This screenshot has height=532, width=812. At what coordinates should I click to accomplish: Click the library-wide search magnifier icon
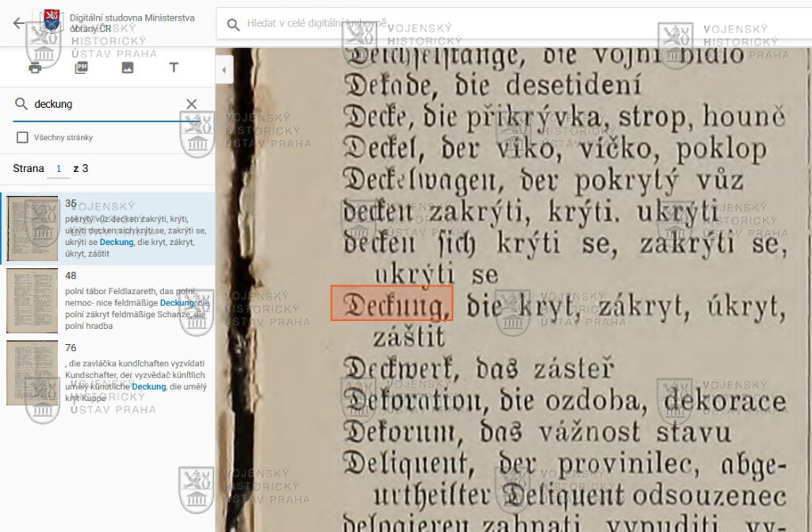click(x=233, y=25)
